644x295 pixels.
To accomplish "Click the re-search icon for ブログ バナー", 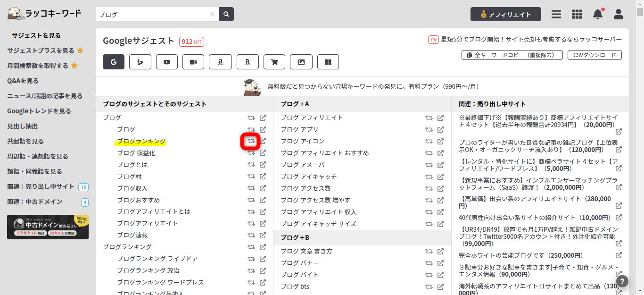I will point(429,263).
